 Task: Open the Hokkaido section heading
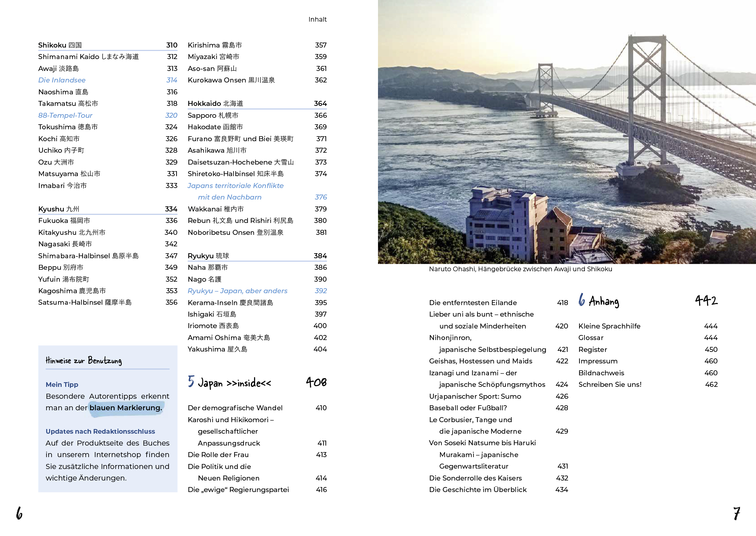[x=215, y=103]
